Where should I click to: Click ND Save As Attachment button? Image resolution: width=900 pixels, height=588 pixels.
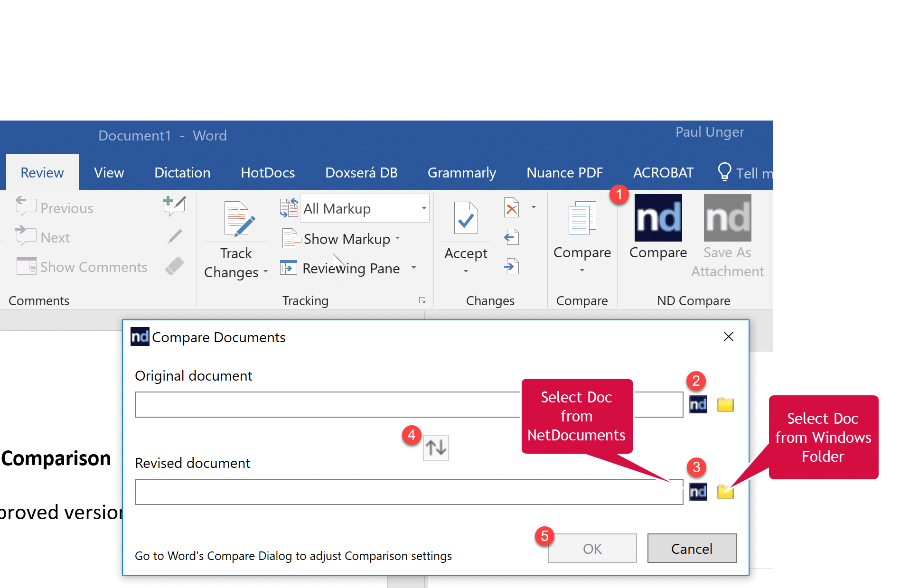click(x=727, y=236)
